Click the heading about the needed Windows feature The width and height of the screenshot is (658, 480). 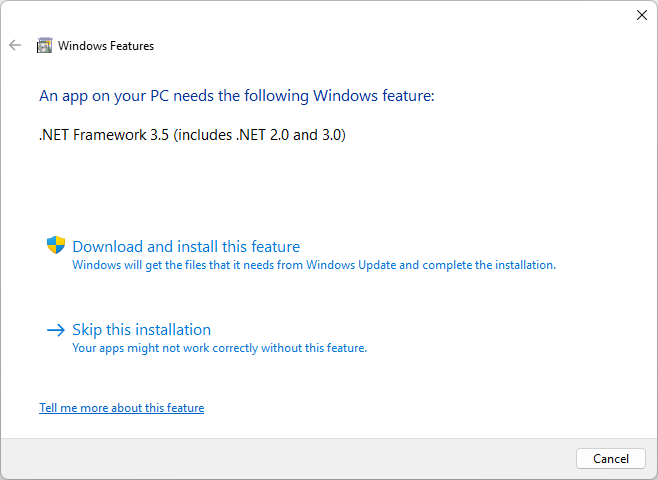tap(236, 96)
